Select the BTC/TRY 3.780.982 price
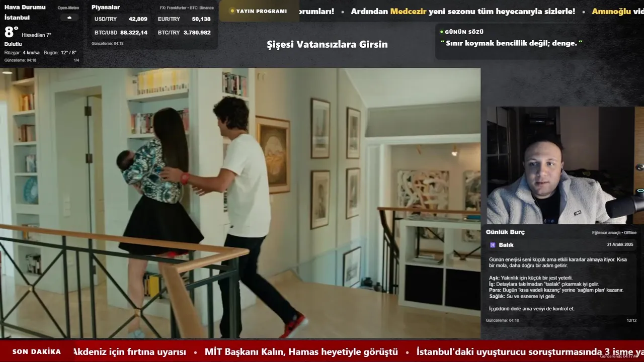Image resolution: width=644 pixels, height=362 pixels. click(184, 32)
